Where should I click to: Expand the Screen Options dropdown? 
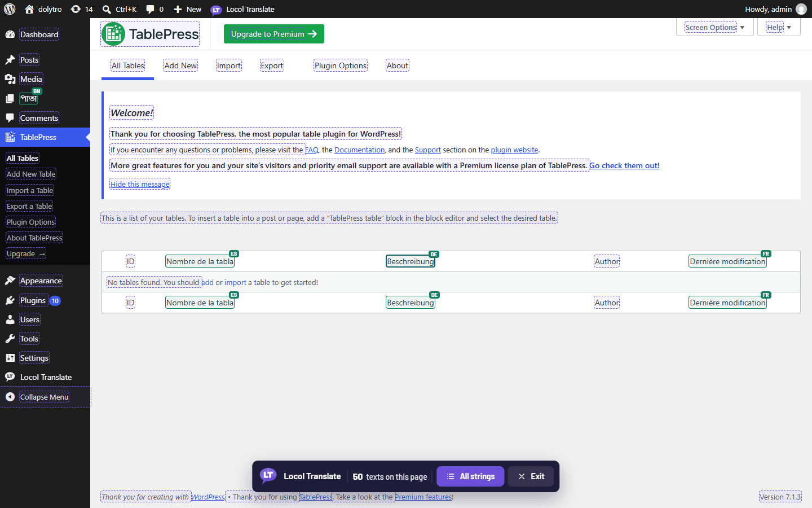point(715,27)
